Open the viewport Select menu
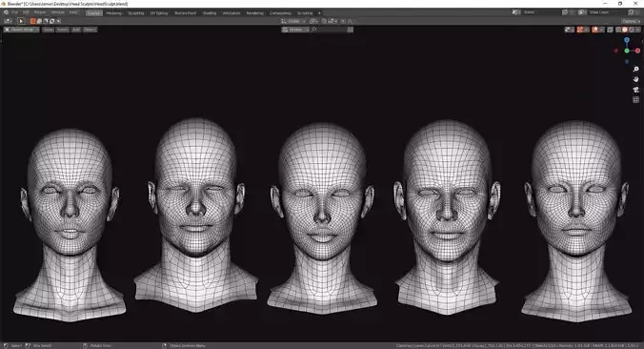 tap(63, 30)
